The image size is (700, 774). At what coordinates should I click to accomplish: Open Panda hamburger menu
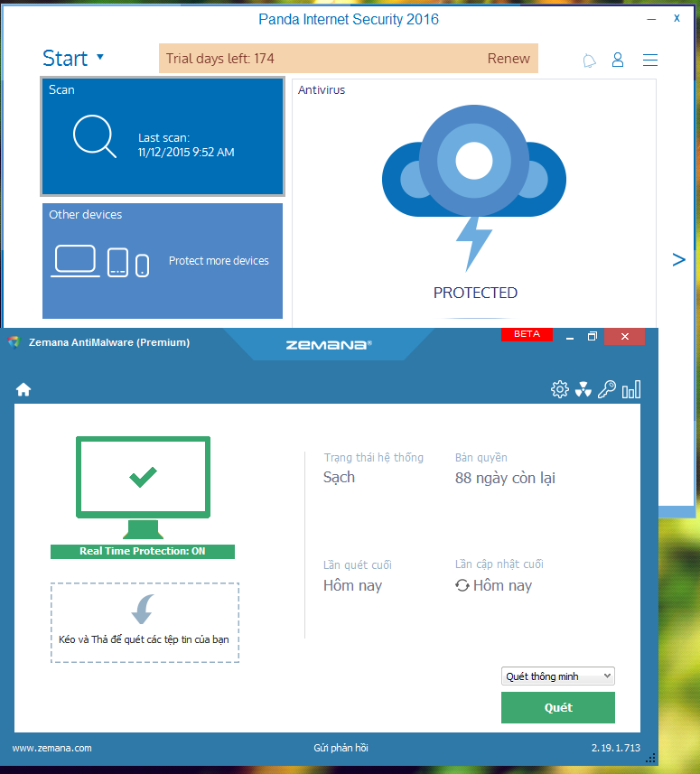tap(650, 60)
